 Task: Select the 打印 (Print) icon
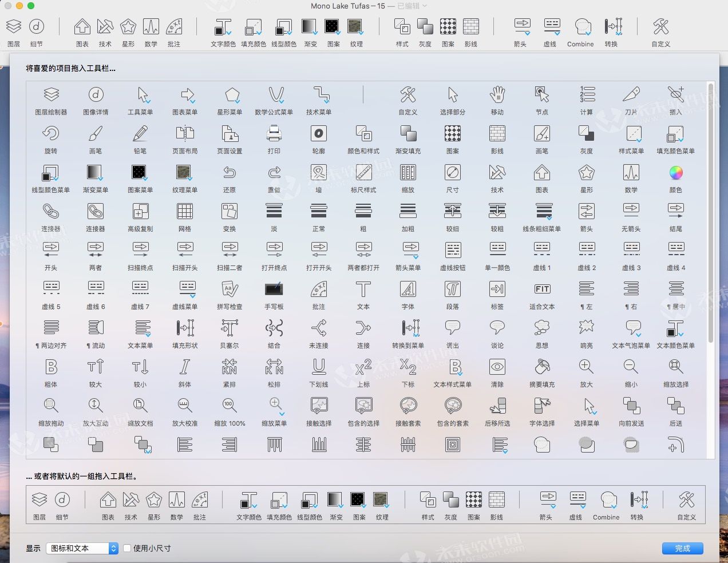tap(274, 134)
